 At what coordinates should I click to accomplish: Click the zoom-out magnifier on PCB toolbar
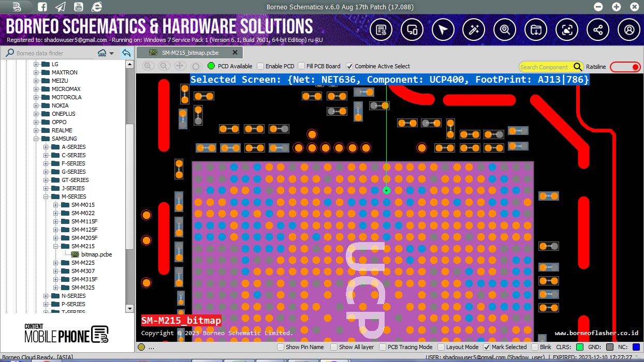[x=164, y=66]
